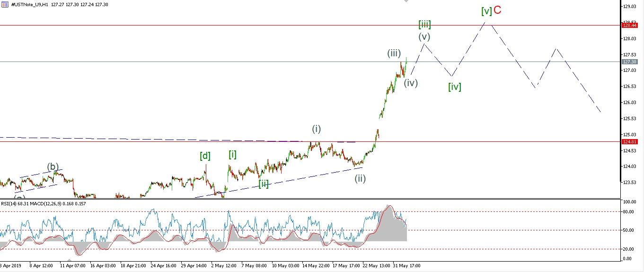This screenshot has height=272, width=644.
Task: Click the 126.03 value on price axis
Action: (x=629, y=103)
